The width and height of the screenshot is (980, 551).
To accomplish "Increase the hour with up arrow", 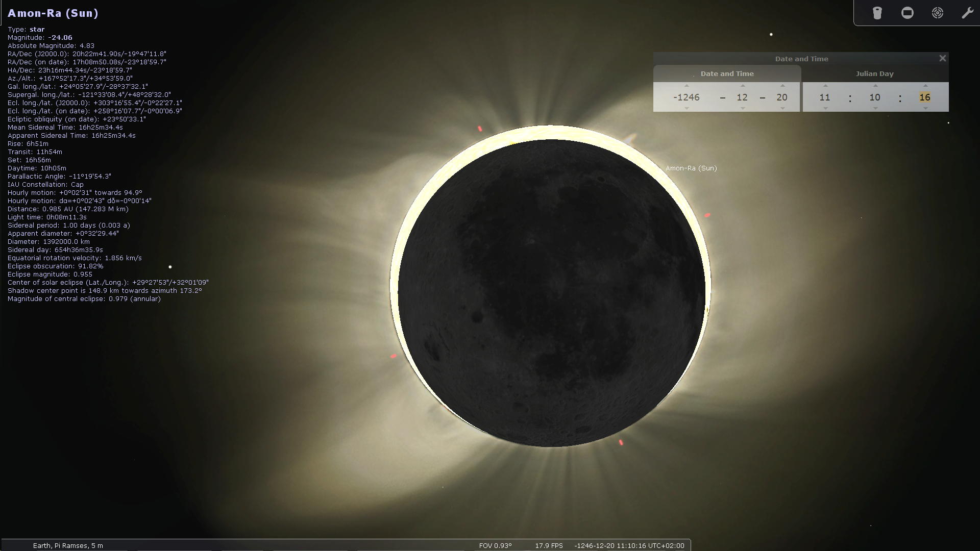I will pos(825,86).
